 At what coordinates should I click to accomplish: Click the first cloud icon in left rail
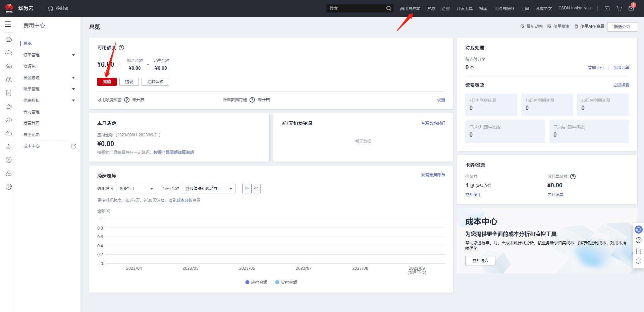pyautogui.click(x=9, y=39)
